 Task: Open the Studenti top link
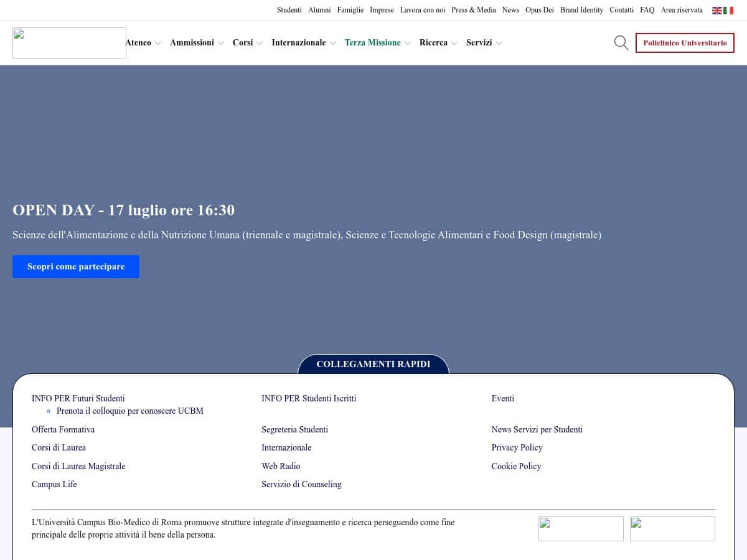289,10
